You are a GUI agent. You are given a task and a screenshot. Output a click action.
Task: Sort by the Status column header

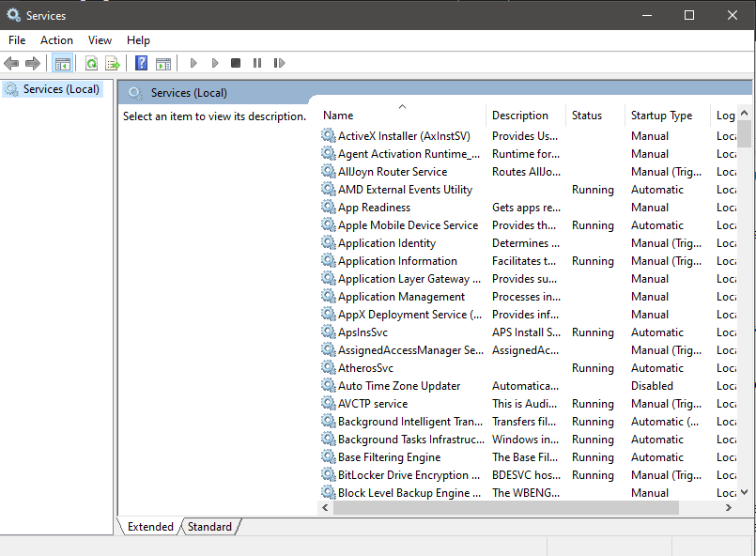(595, 116)
